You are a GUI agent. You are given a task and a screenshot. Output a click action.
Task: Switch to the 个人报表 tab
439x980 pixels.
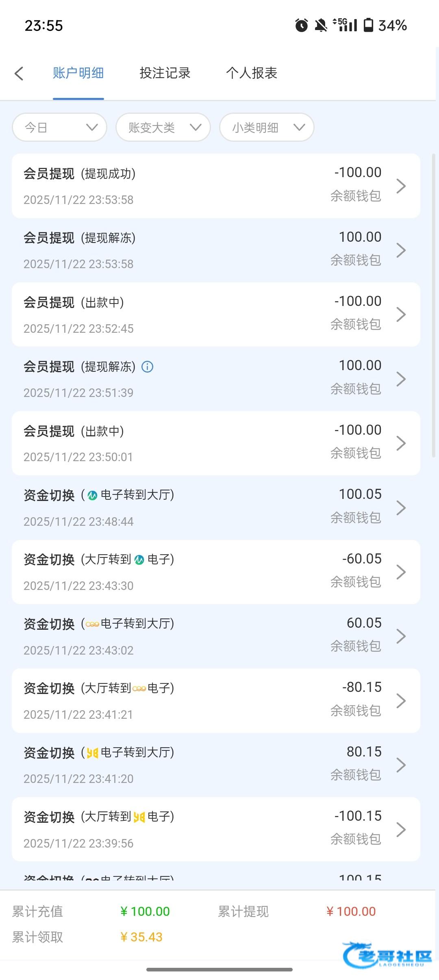click(252, 73)
